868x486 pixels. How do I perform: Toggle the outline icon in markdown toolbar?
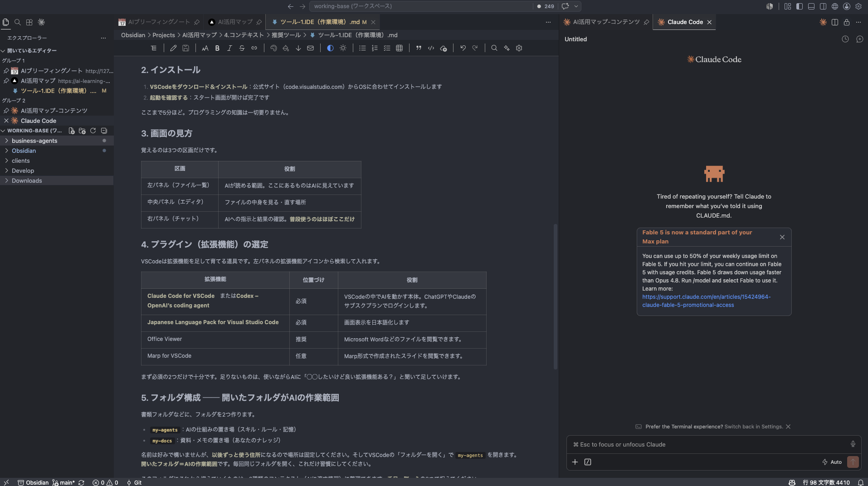tap(154, 48)
